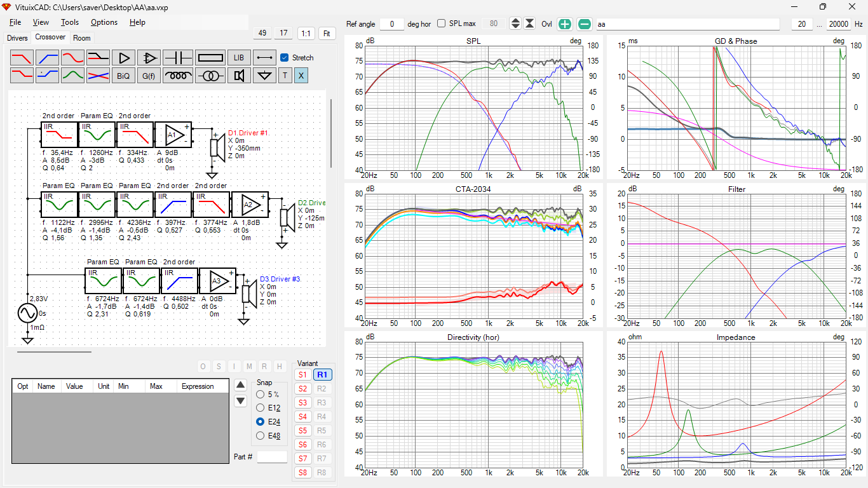Add a BiQ biquad block

coord(124,76)
